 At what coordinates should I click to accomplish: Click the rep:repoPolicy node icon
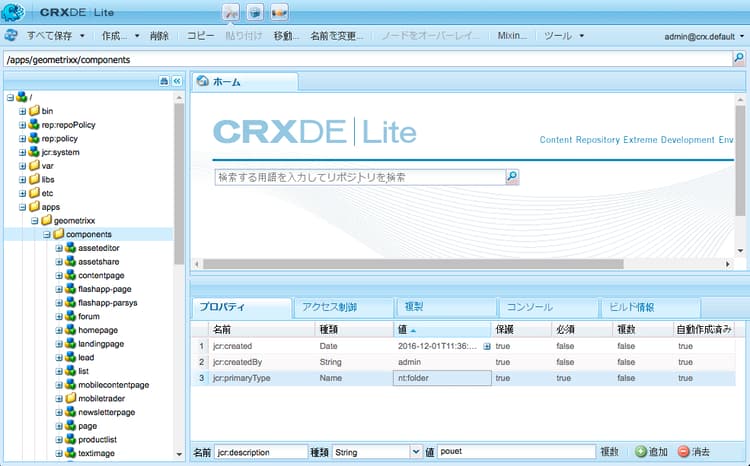coord(34,125)
